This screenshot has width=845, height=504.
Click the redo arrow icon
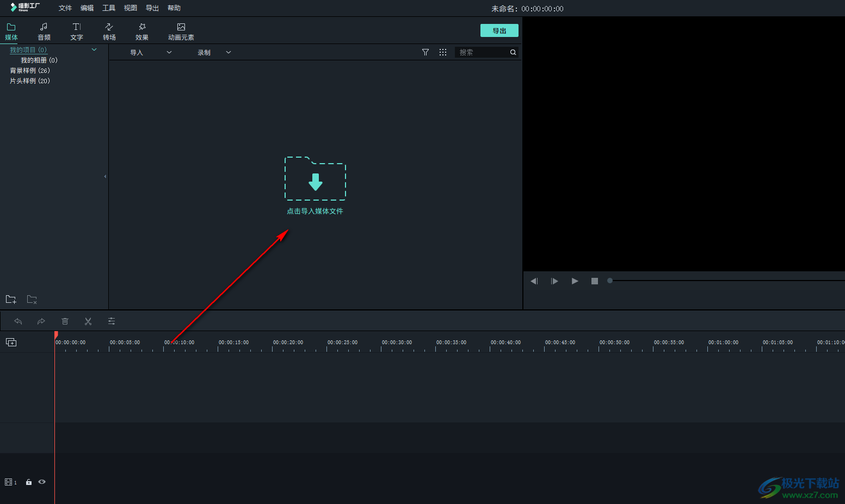pyautogui.click(x=41, y=321)
